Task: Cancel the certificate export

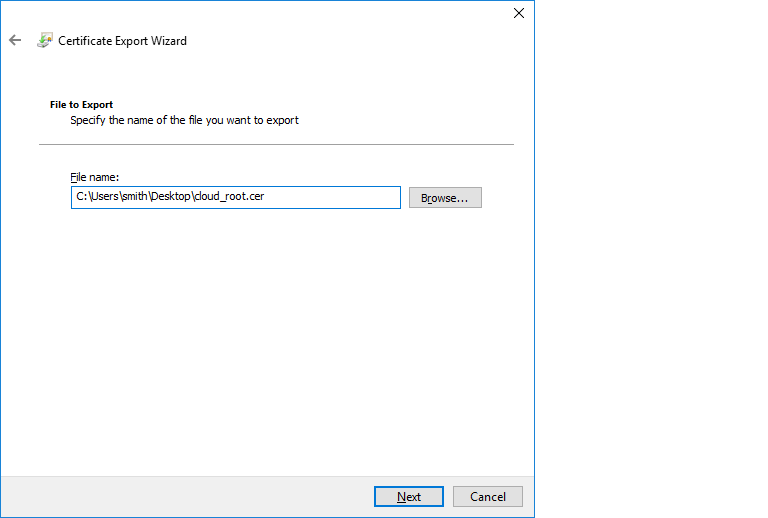Action: [488, 497]
